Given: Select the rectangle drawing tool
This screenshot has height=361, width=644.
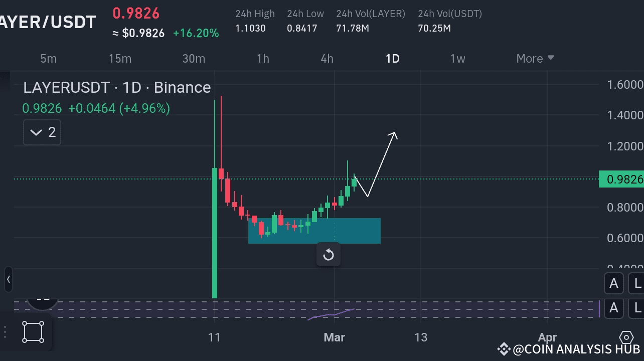Looking at the screenshot, I should pyautogui.click(x=33, y=331).
